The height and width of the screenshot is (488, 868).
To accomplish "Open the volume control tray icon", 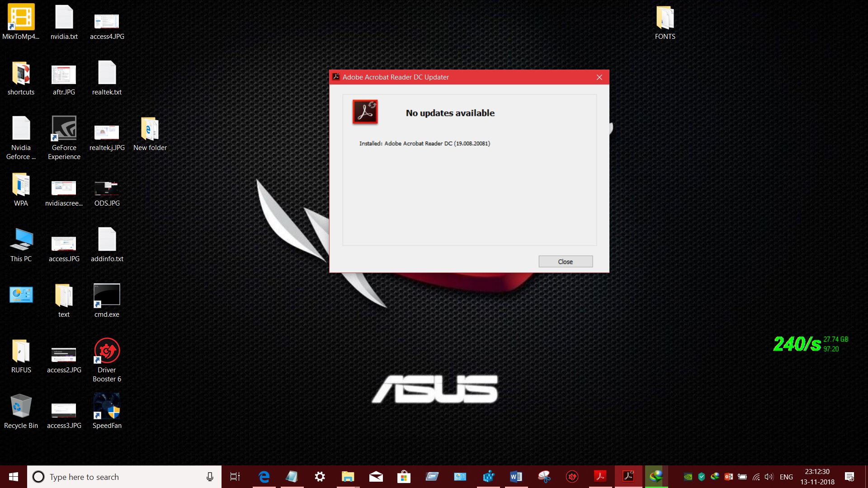I will (x=769, y=477).
